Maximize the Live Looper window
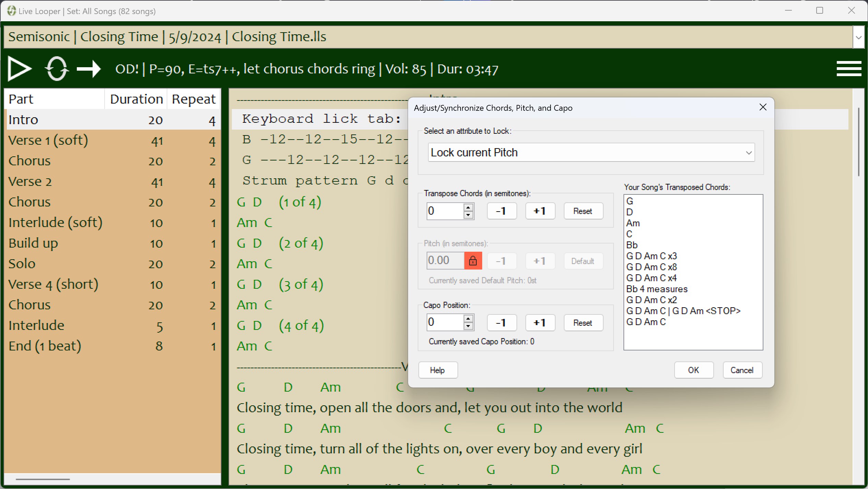The height and width of the screenshot is (489, 868). coord(820,11)
